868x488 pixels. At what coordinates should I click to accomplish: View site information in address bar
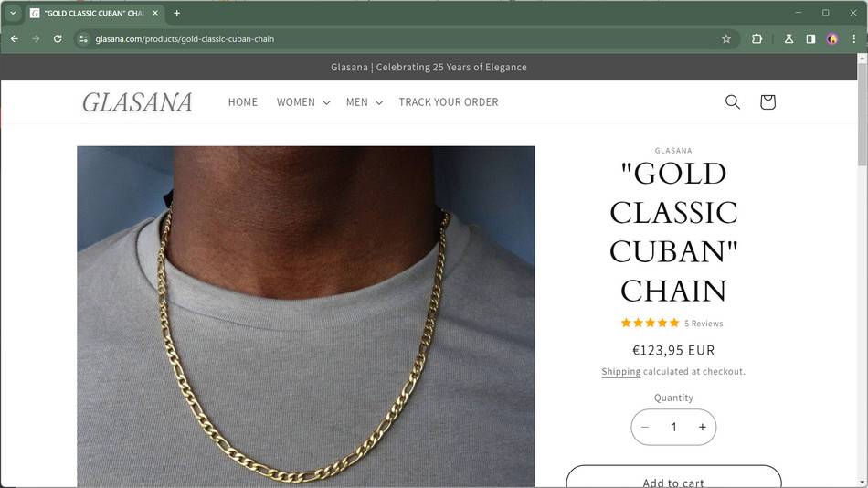point(83,39)
